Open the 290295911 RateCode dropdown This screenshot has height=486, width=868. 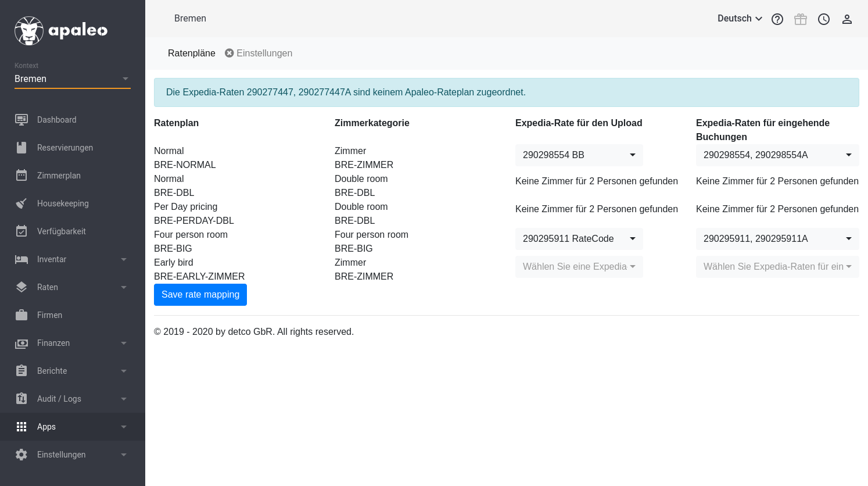(579, 239)
